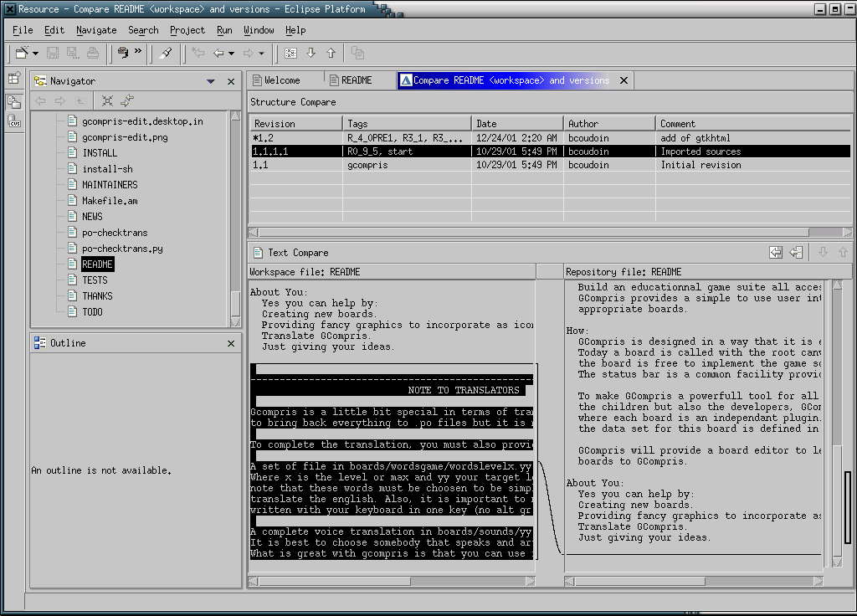
Task: Select revision *1.2 in Structure Compare
Action: pyautogui.click(x=551, y=138)
